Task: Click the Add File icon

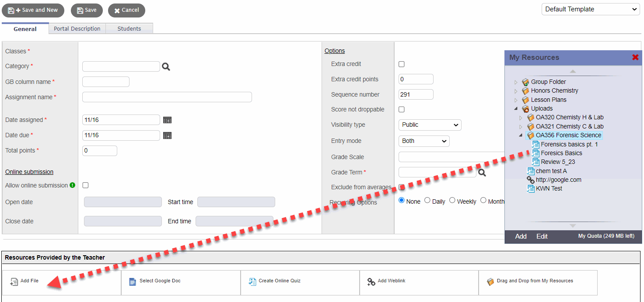Action: [x=14, y=281]
